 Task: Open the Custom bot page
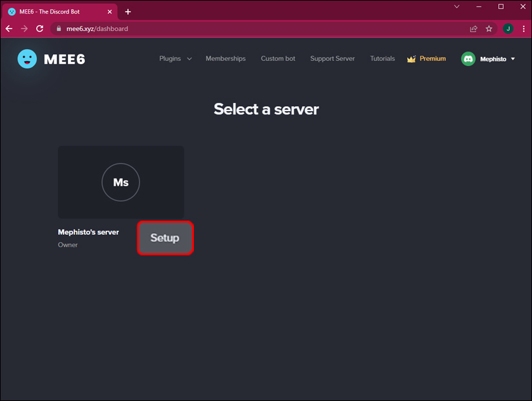tap(278, 58)
